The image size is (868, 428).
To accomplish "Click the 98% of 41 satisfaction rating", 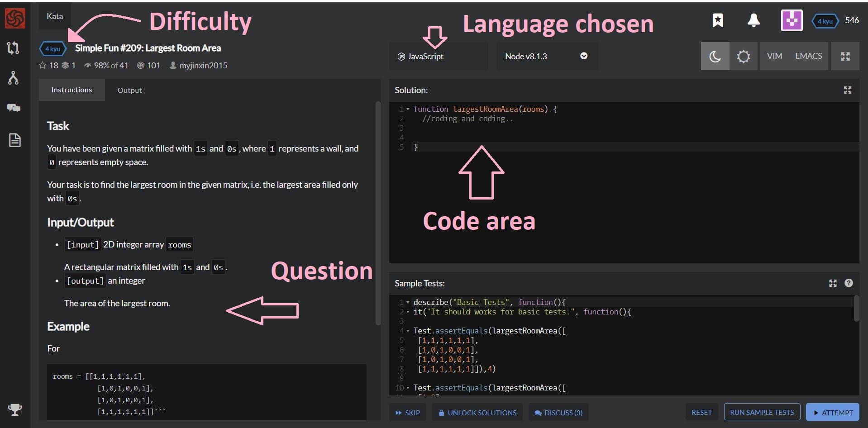I will (106, 65).
